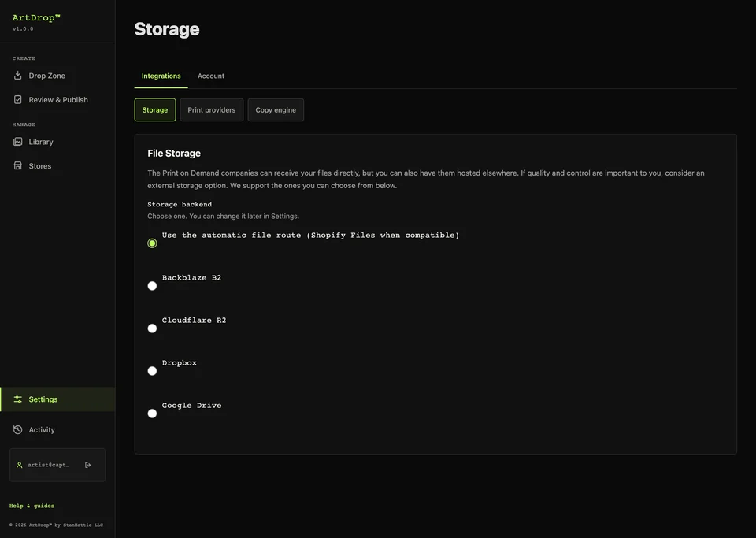The width and height of the screenshot is (756, 538).
Task: Pick the Dropbox radio button
Action: [x=152, y=371]
